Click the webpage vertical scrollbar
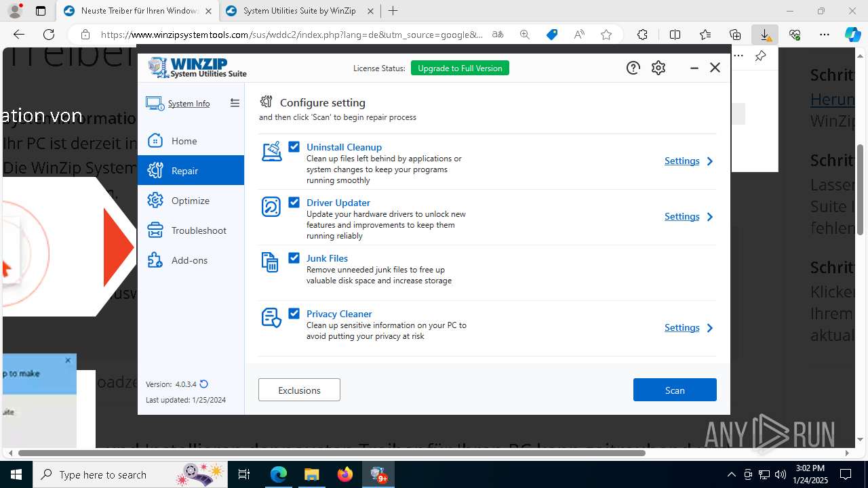This screenshot has width=868, height=488. coord(861,190)
